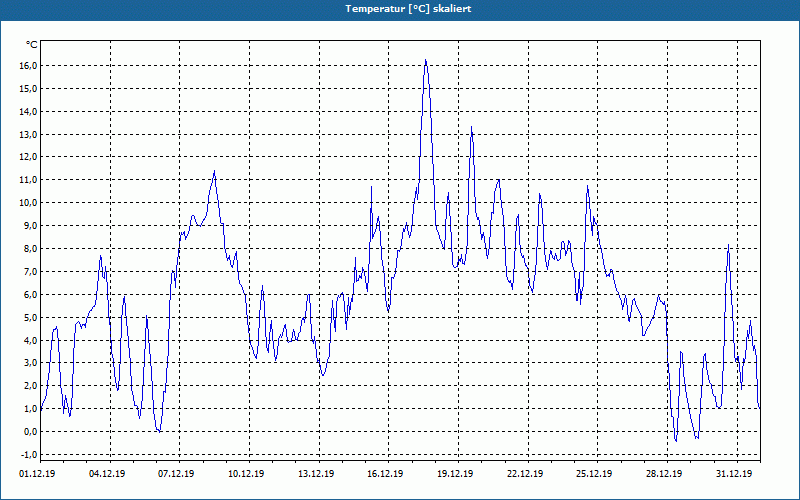Click the 25.12.19 date label
800x500 pixels.
tap(594, 474)
